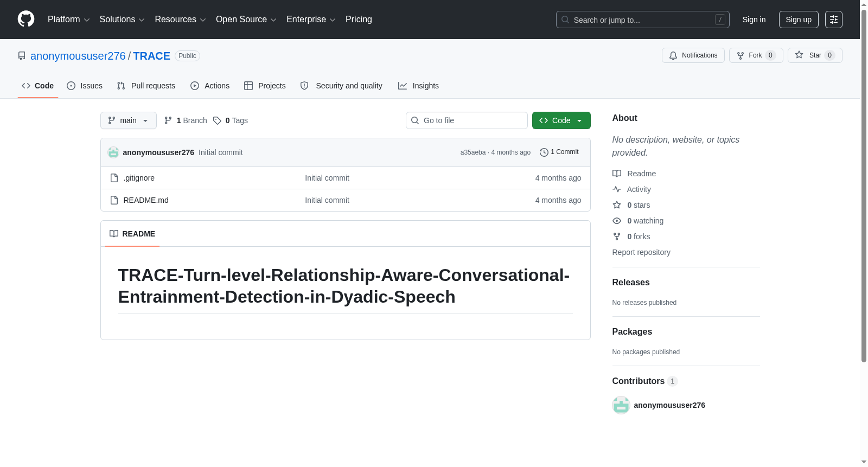This screenshot has width=868, height=467.
Task: View the 0 watching link
Action: 638,221
